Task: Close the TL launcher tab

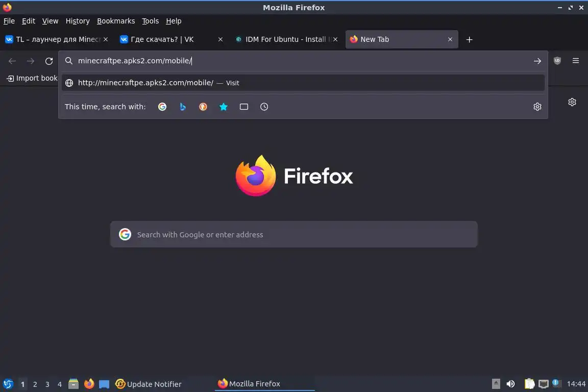Action: click(x=106, y=39)
